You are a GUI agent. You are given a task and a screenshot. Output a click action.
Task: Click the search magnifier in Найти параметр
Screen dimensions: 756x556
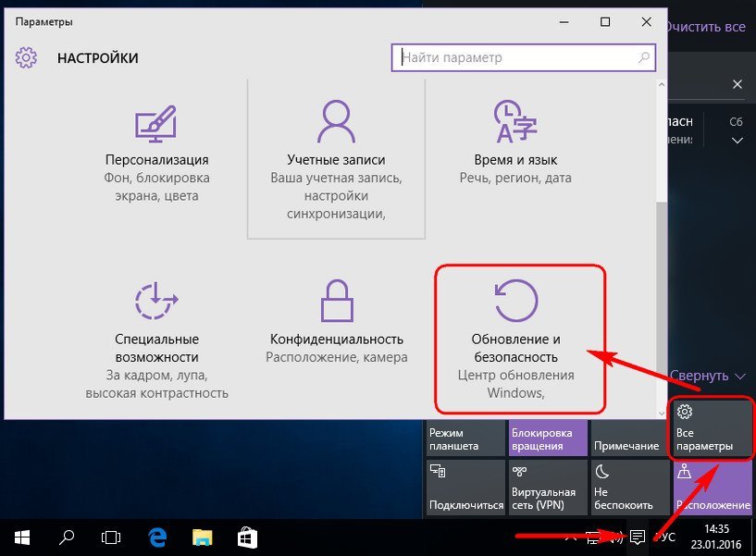[x=644, y=57]
